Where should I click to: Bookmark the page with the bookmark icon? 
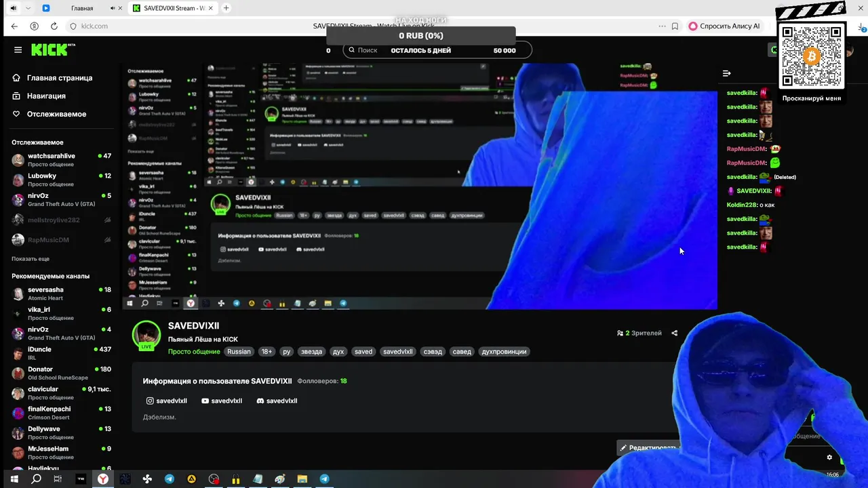pyautogui.click(x=675, y=26)
